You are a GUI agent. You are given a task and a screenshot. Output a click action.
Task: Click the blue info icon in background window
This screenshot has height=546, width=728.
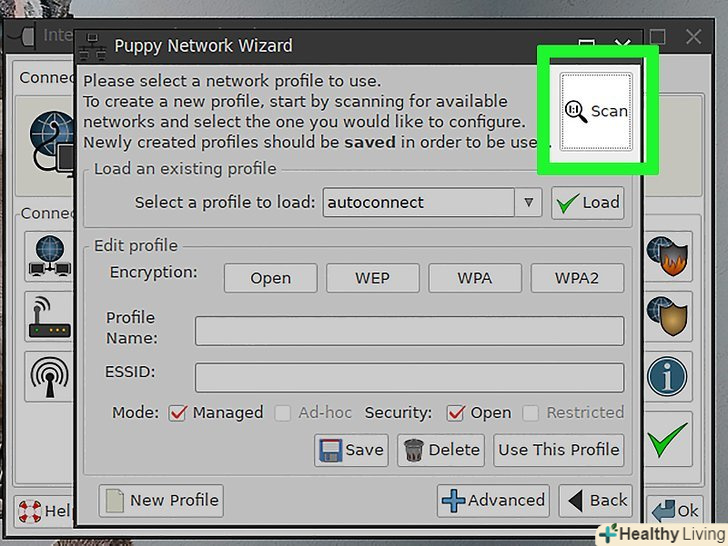click(x=668, y=377)
